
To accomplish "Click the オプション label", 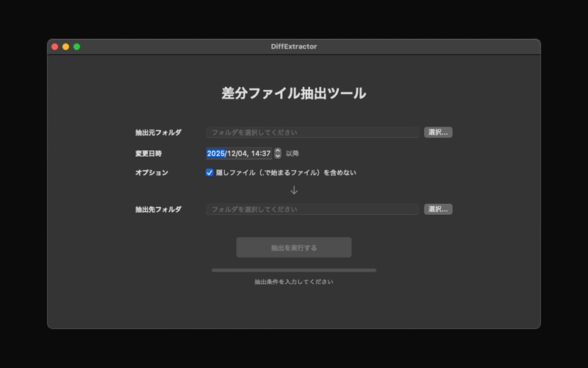I will (x=151, y=172).
